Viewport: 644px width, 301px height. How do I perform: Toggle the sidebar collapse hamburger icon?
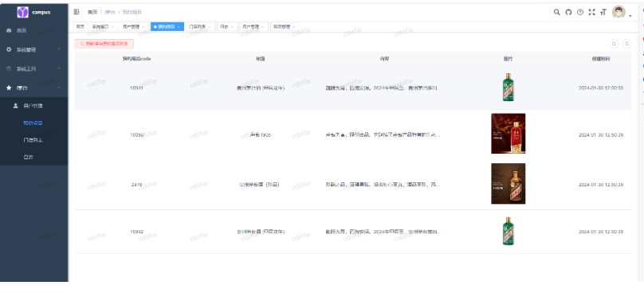77,12
